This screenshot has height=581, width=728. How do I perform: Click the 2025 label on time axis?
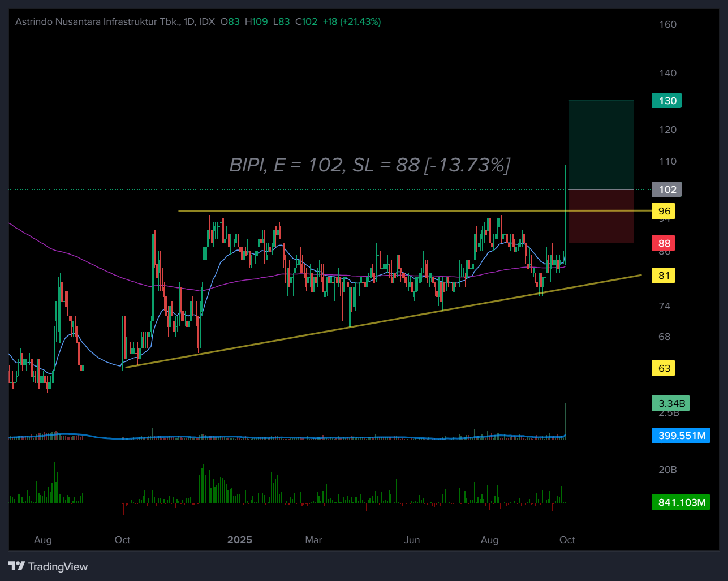point(240,540)
